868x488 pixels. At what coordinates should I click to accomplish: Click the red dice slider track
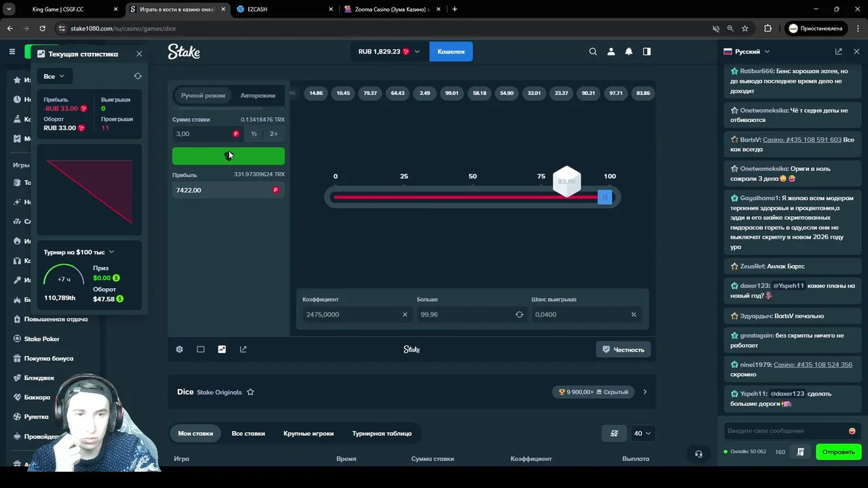tap(465, 197)
